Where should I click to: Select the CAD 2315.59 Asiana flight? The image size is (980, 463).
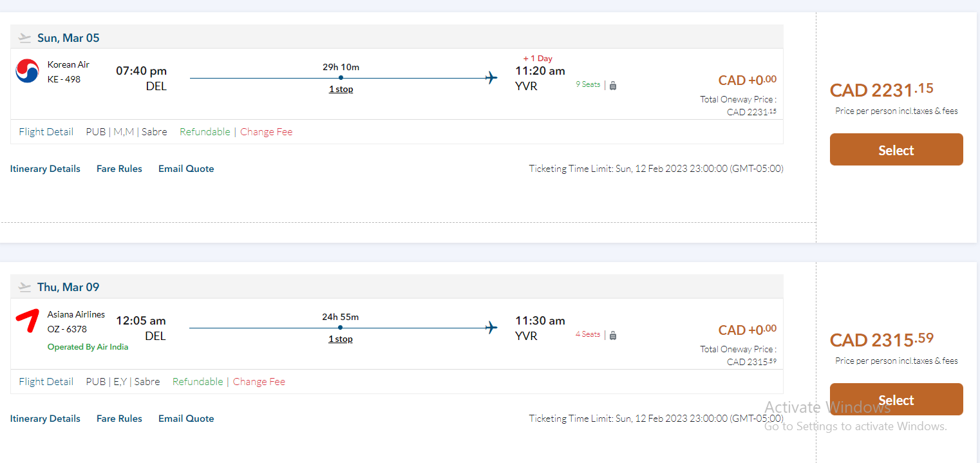click(x=896, y=400)
